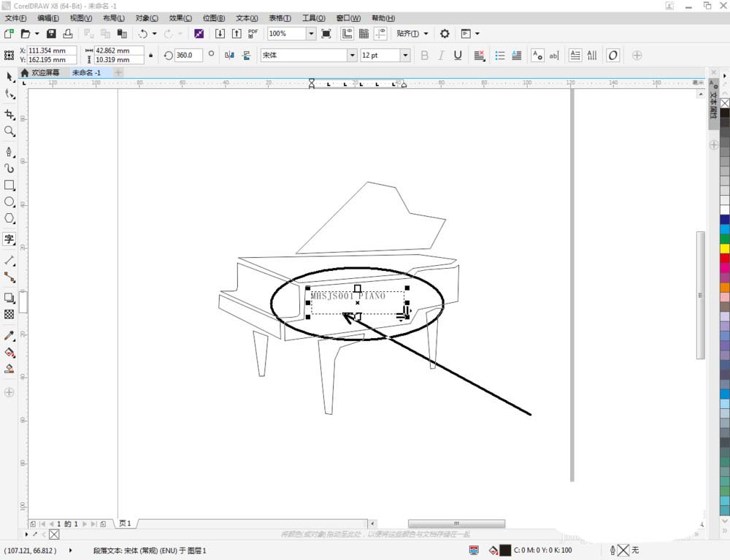This screenshot has width=730, height=560.
Task: Undo the last action
Action: 143,34
